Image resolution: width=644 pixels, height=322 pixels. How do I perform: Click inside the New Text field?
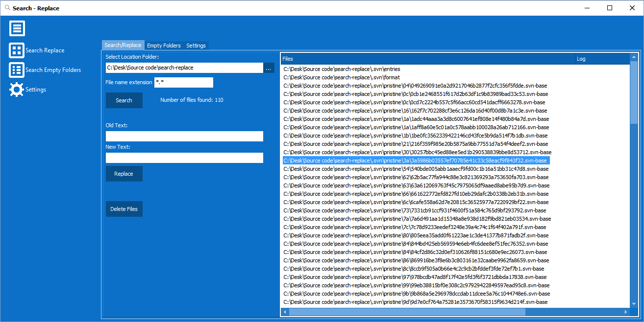point(184,158)
